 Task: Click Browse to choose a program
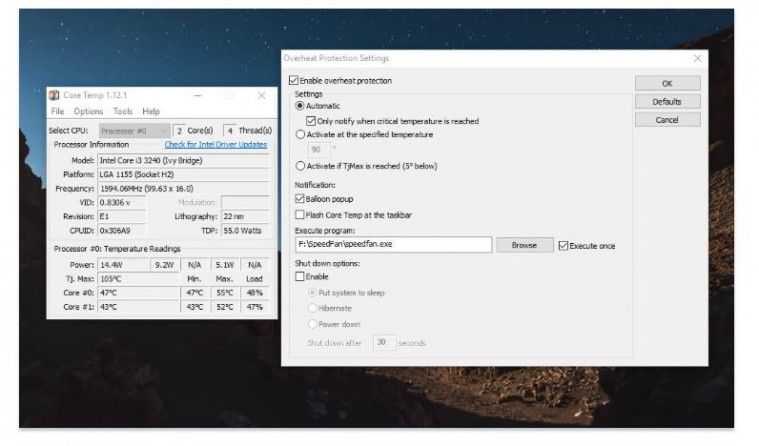524,245
